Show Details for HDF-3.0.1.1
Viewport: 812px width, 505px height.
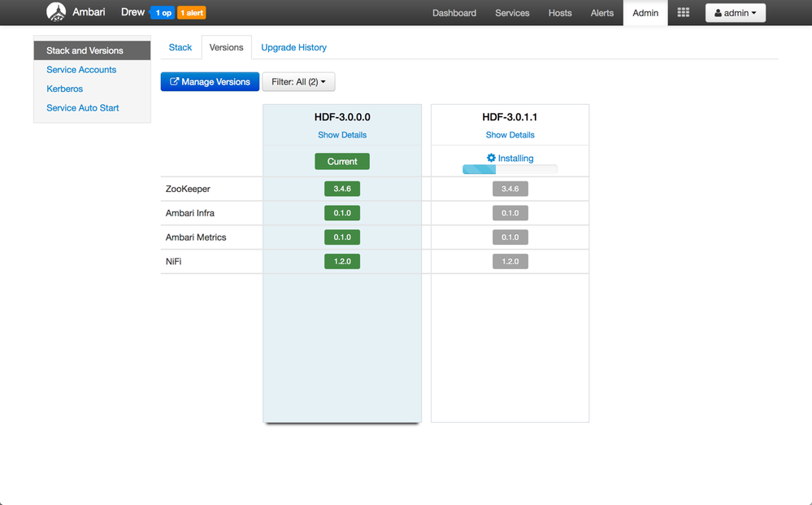pos(510,135)
